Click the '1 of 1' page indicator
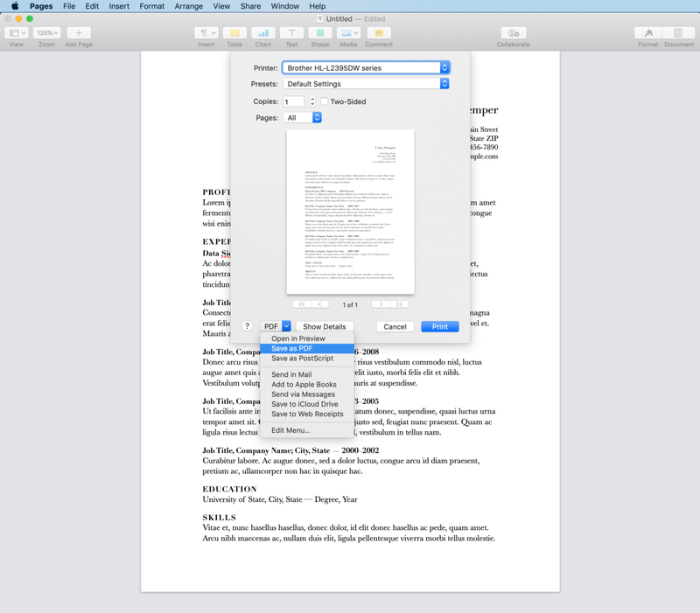The image size is (700, 613). pyautogui.click(x=350, y=304)
